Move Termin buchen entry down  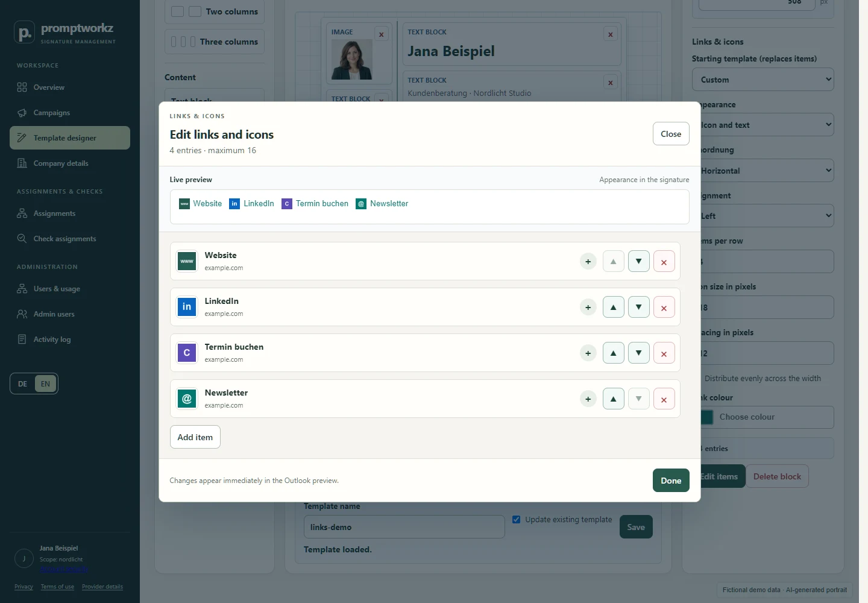(x=638, y=353)
